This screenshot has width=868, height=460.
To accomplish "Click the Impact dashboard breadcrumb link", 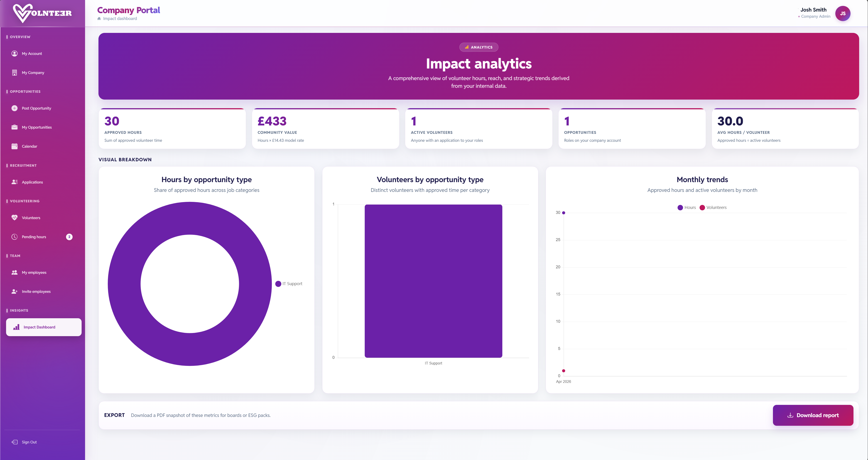I will (120, 19).
